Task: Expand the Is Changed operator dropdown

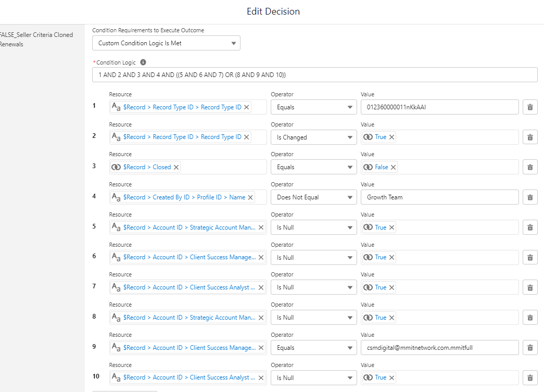Action: [x=313, y=137]
